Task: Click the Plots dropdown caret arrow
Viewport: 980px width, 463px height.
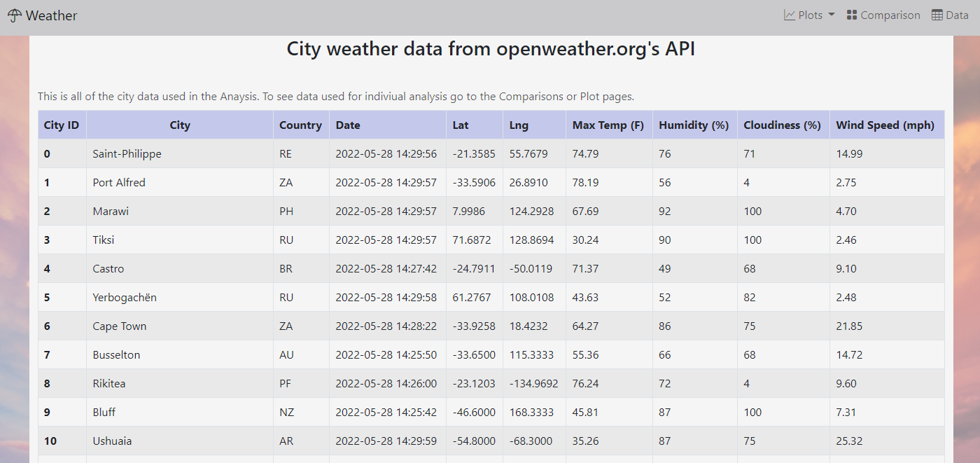Action: click(x=831, y=15)
